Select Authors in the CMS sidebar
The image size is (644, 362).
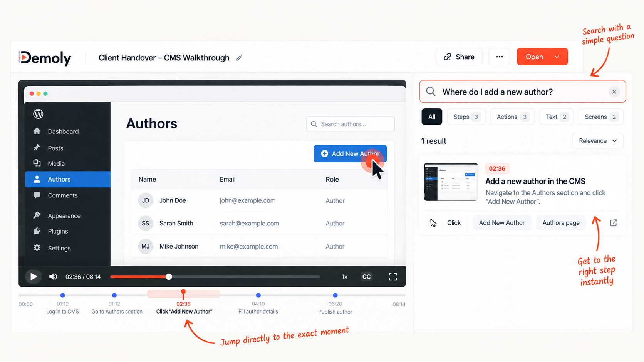click(x=67, y=179)
